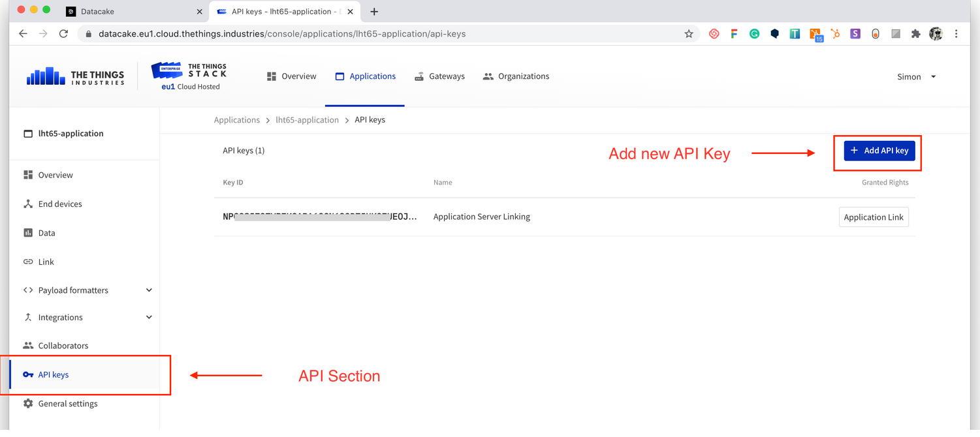Click the End devices sidebar icon
980x437 pixels.
click(x=28, y=204)
